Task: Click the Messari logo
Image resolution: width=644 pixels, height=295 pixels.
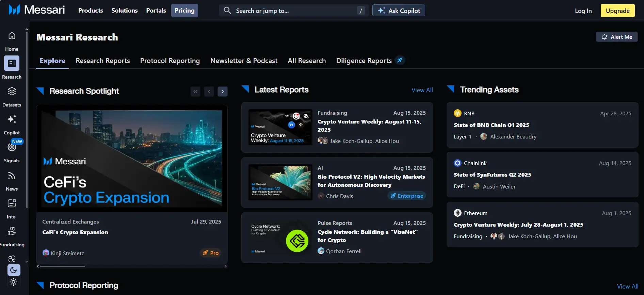Action: 36,10
